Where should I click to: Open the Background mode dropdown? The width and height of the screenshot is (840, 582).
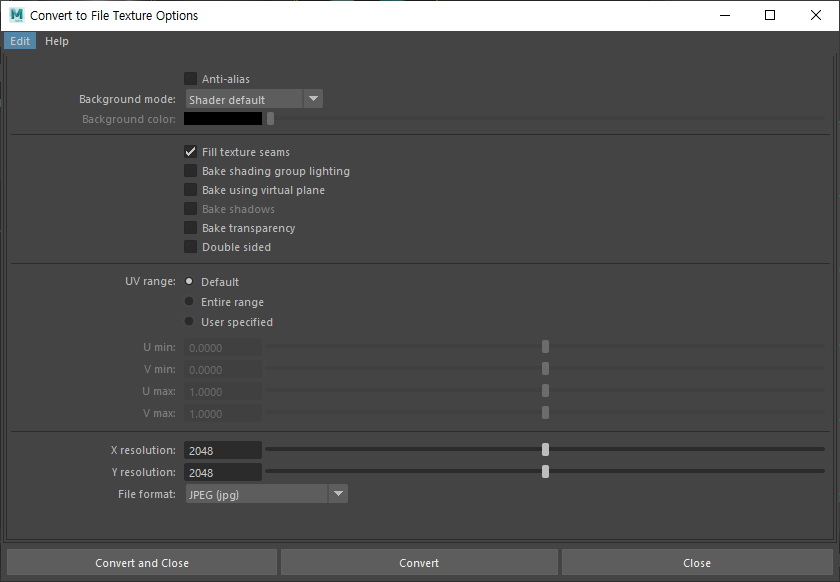click(x=254, y=99)
